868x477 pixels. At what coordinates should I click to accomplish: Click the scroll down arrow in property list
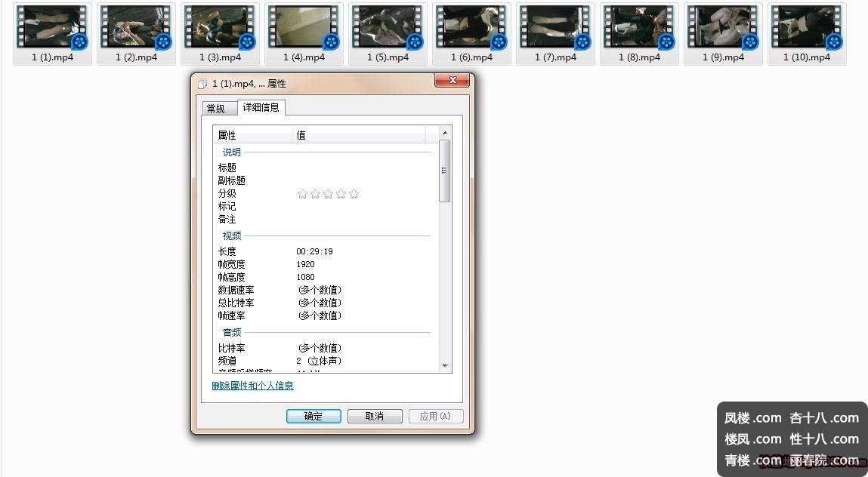click(x=444, y=366)
